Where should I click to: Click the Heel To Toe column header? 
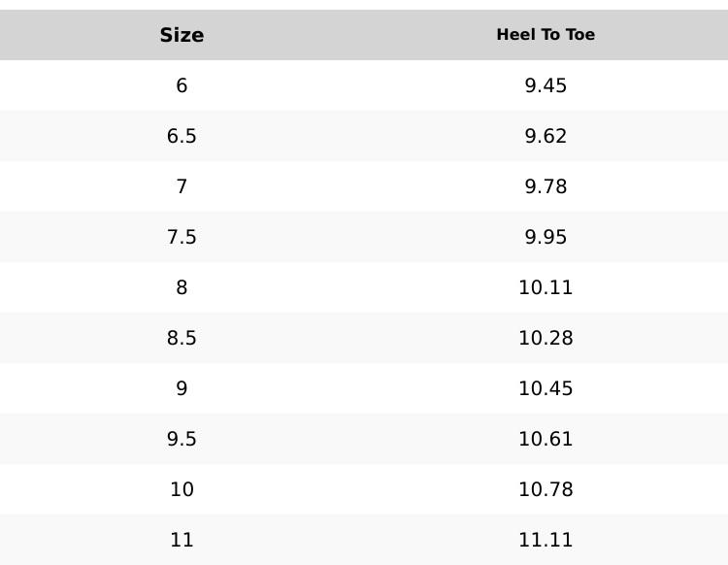tap(546, 35)
